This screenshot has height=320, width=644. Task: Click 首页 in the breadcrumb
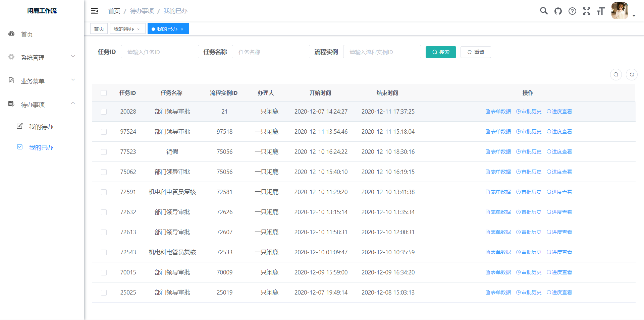[x=114, y=11]
